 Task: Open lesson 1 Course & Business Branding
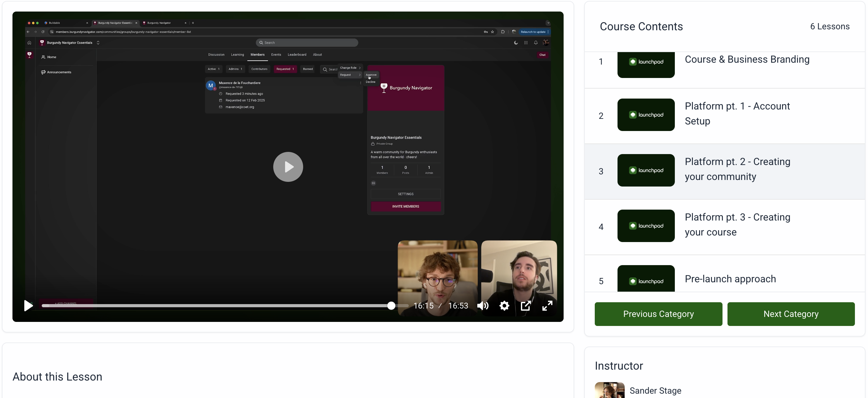tap(725, 70)
